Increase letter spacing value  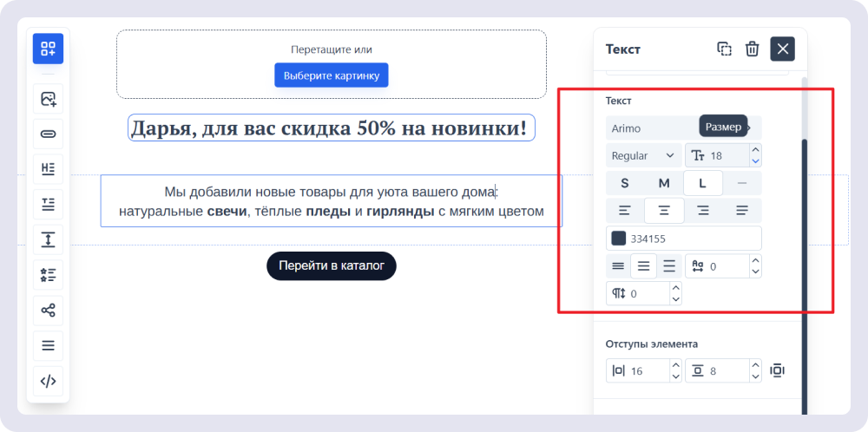(x=756, y=260)
